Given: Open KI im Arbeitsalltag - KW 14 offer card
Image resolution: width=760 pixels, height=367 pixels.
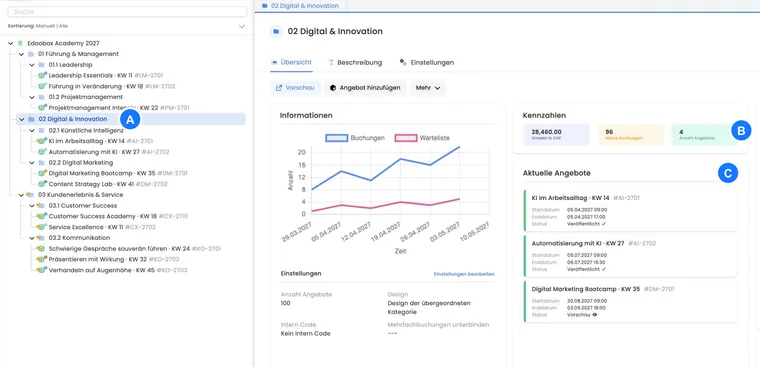Looking at the screenshot, I should (631, 210).
